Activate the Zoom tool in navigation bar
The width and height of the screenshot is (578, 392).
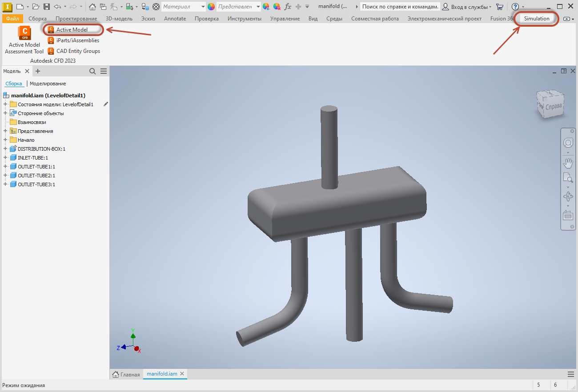(568, 178)
